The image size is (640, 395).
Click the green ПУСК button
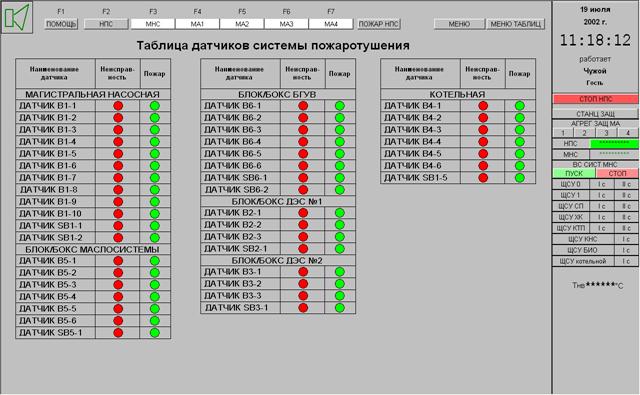[574, 173]
